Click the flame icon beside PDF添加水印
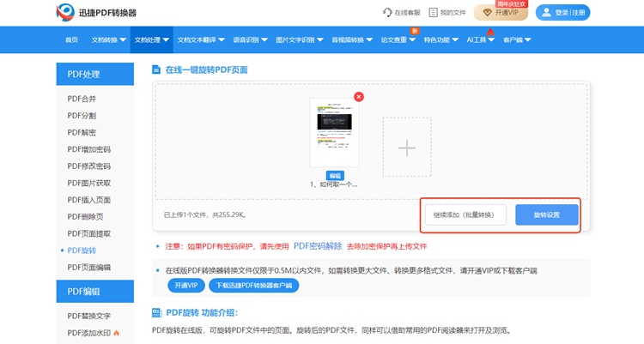644x344 pixels. tap(117, 333)
